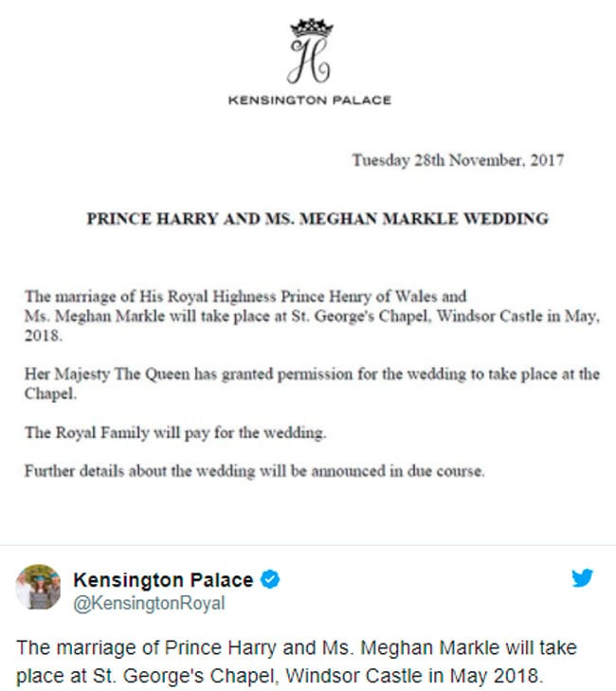Viewport: 616px width, 691px height.
Task: Click the Prince Harry and Ms. Meghan Markle Wedding heading
Action: [317, 219]
